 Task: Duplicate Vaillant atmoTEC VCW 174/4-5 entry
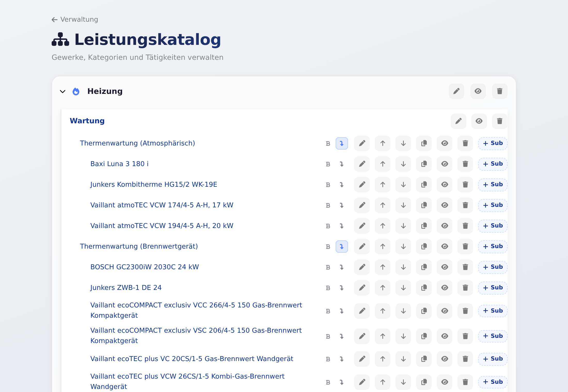click(424, 205)
